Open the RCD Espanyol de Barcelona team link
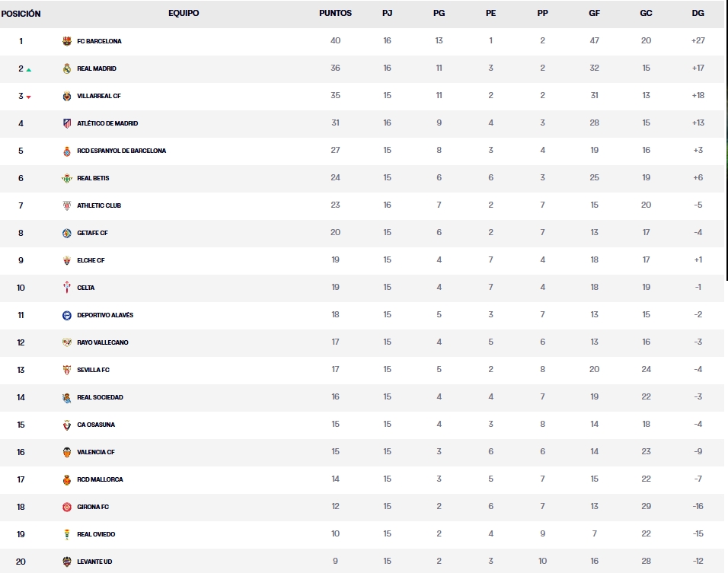Image resolution: width=728 pixels, height=573 pixels. [121, 151]
